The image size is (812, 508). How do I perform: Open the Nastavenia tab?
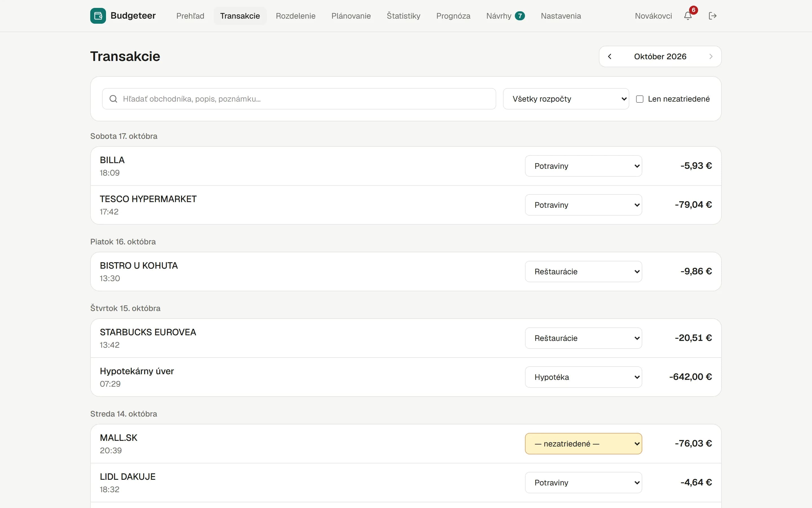(561, 16)
